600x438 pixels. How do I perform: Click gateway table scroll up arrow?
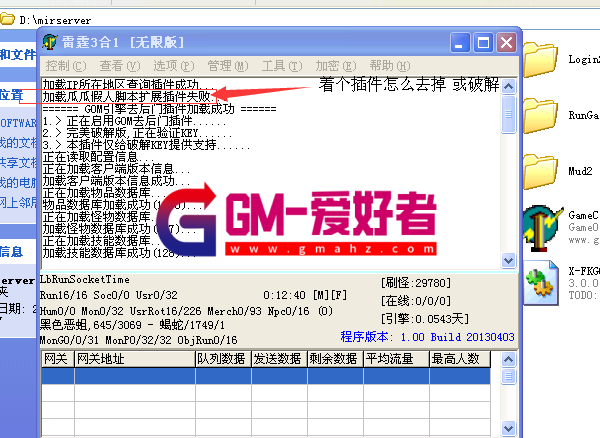(509, 359)
